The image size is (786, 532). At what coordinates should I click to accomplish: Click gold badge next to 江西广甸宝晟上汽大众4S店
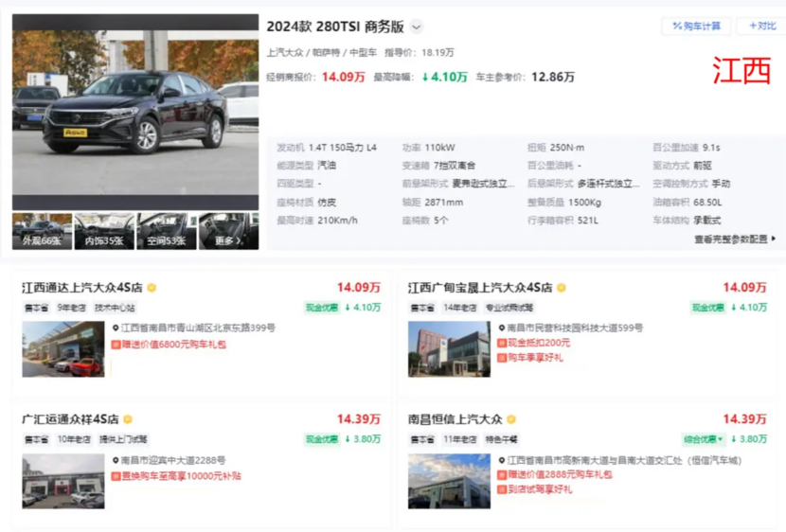[562, 288]
